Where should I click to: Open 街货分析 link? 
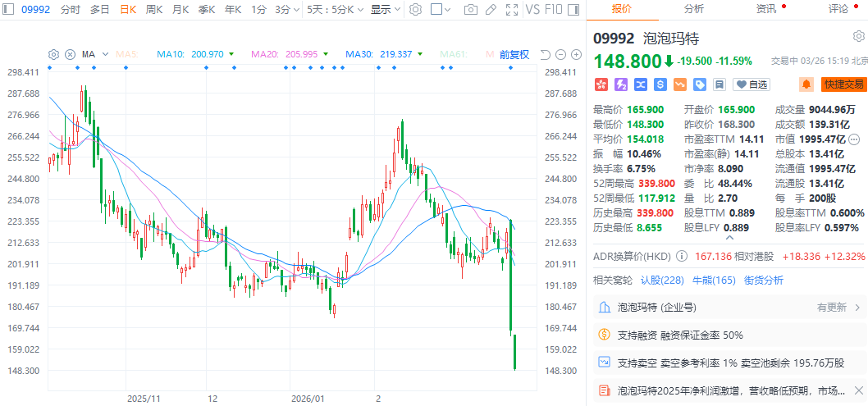tap(763, 280)
